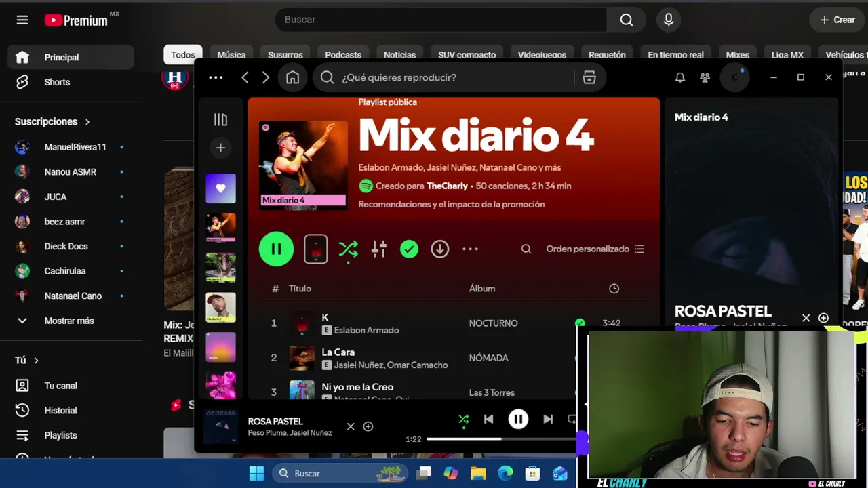Viewport: 868px width, 488px height.
Task: Open the YouTube hamburger guide menu
Action: 22,20
